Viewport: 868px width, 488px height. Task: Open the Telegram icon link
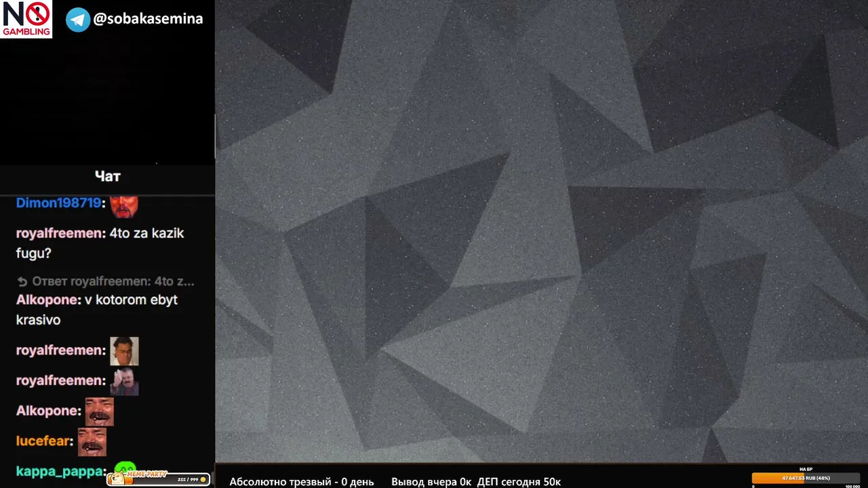tap(78, 20)
